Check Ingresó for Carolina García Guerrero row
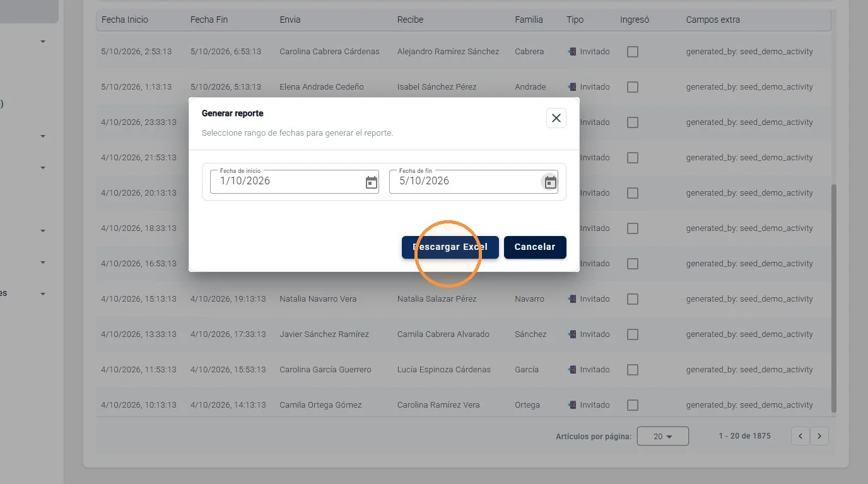The image size is (868, 484). coord(633,370)
